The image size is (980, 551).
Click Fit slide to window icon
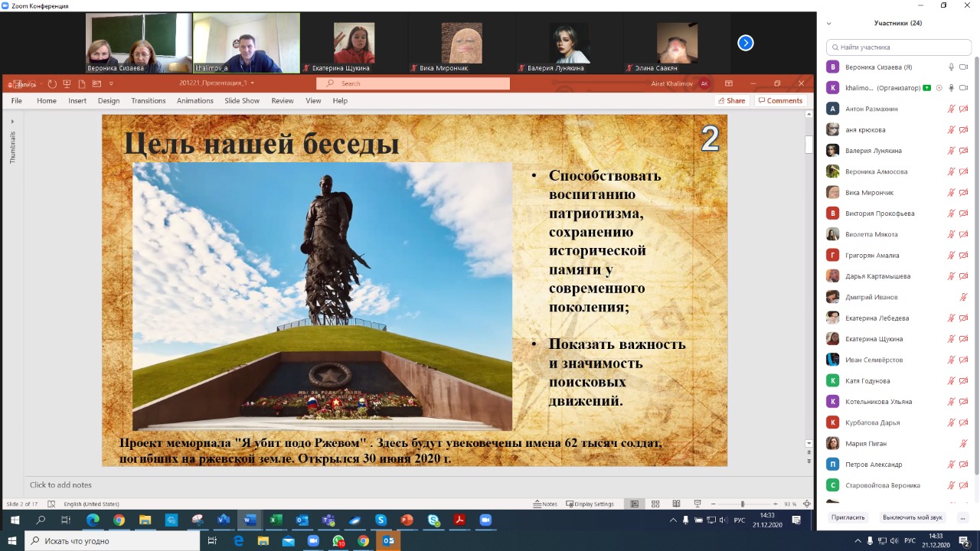pos(807,504)
